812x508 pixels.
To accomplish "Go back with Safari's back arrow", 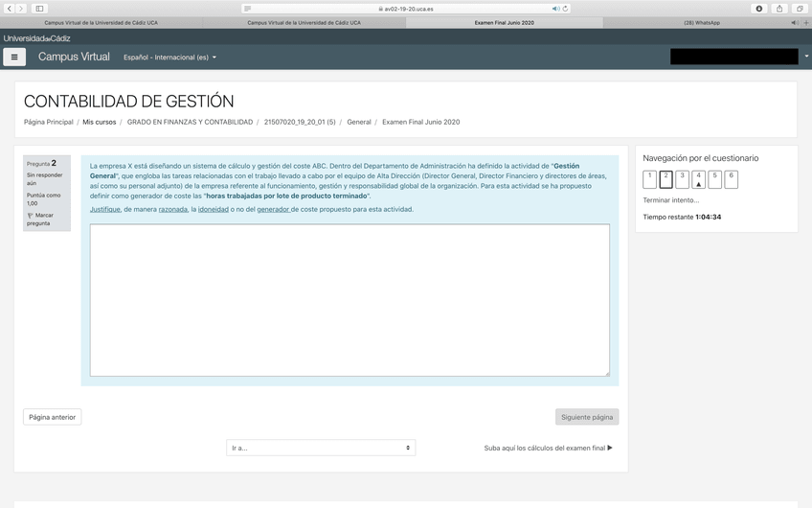I will (x=9, y=9).
